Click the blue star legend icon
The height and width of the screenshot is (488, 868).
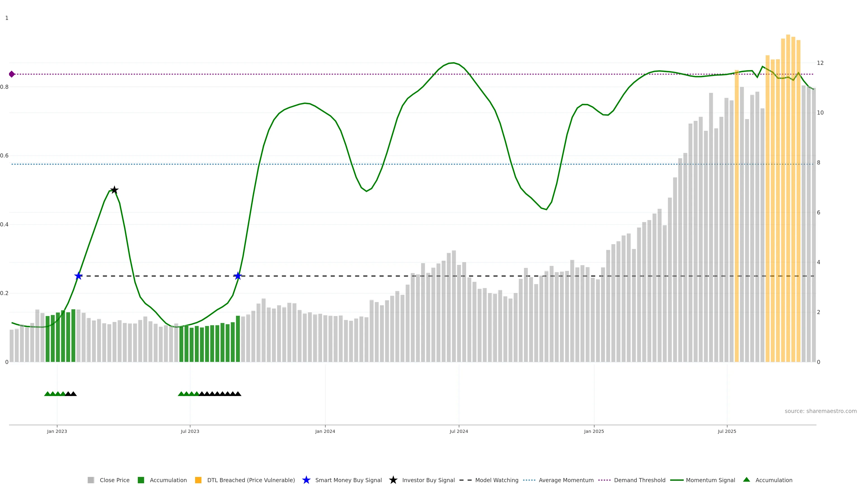306,480
